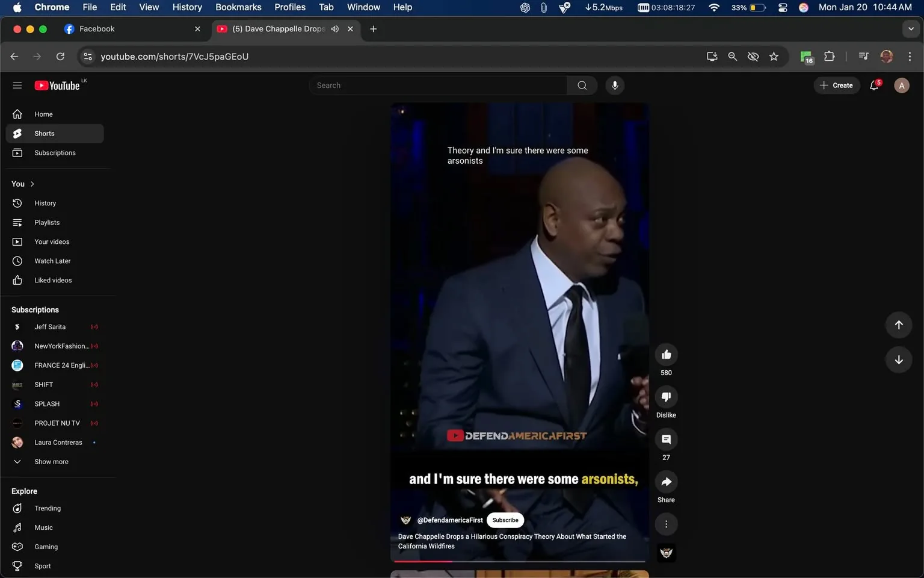Bookmark this page with star icon
This screenshot has height=578, width=924.
pos(774,57)
